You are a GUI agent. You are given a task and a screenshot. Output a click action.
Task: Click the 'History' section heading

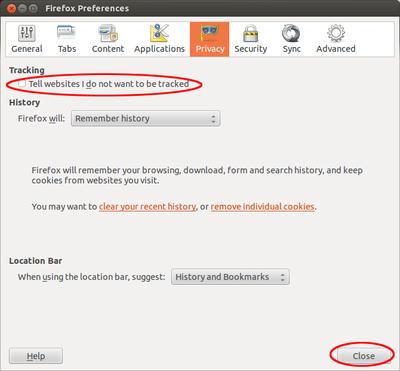pyautogui.click(x=24, y=102)
